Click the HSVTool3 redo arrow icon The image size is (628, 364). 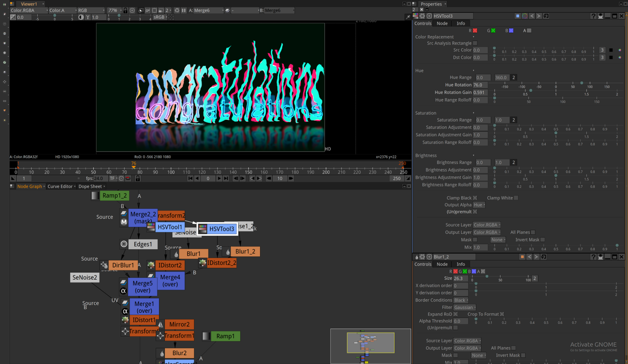coord(539,16)
